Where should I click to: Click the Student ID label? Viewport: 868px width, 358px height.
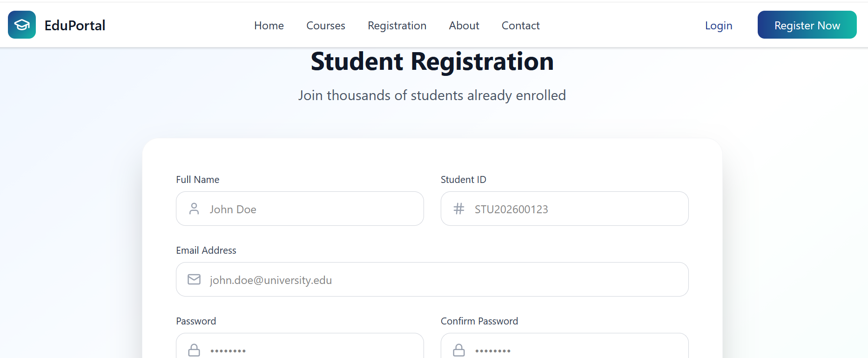464,180
